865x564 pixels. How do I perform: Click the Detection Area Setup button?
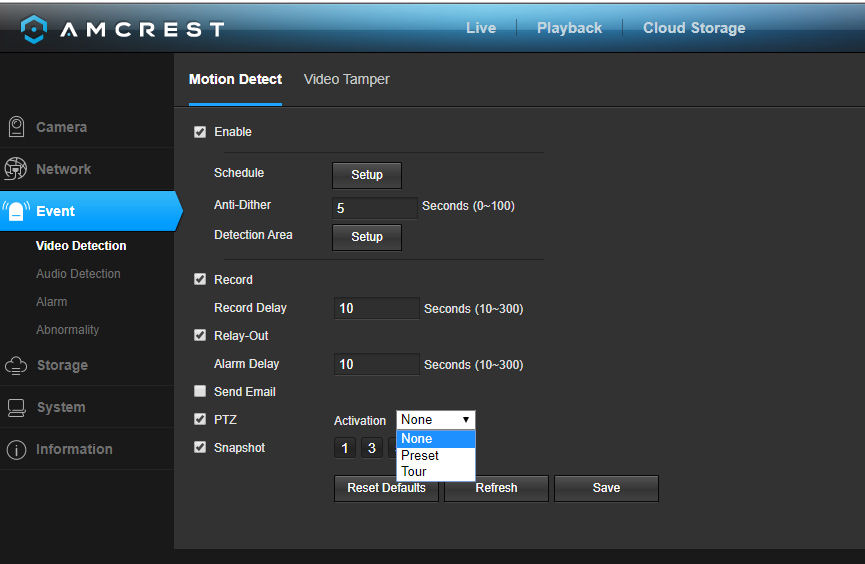click(367, 237)
